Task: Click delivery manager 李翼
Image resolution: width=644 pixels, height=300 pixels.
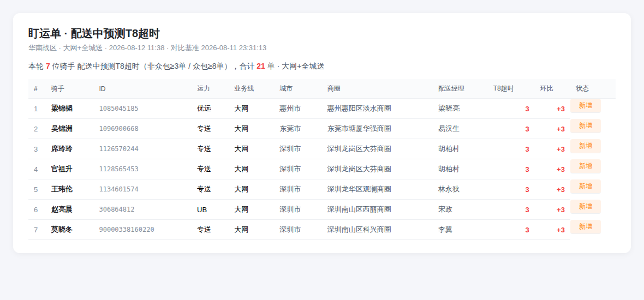Action: 445,230
